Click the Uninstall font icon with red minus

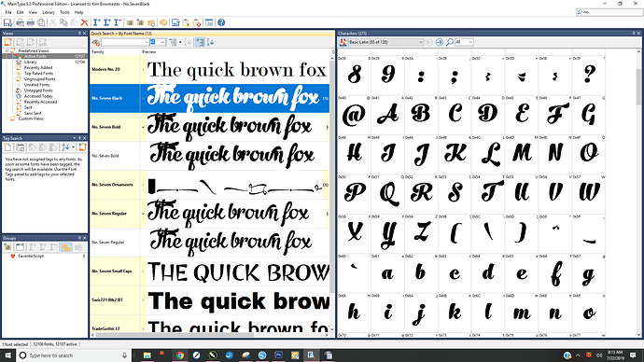pos(118,22)
